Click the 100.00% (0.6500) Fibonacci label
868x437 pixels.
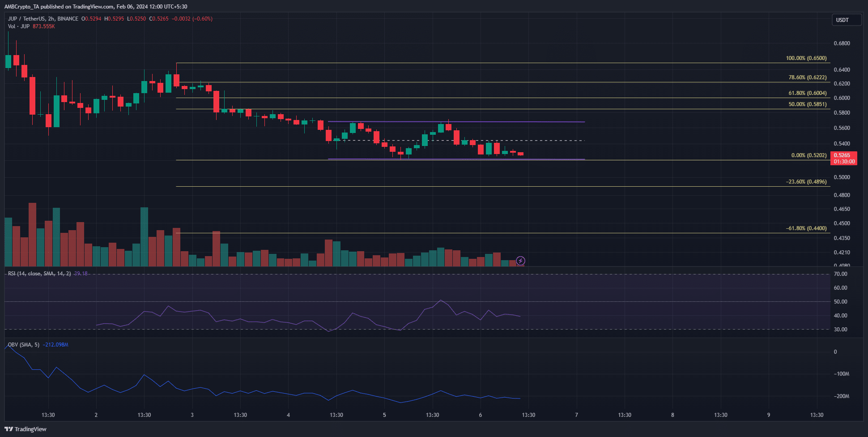806,58
